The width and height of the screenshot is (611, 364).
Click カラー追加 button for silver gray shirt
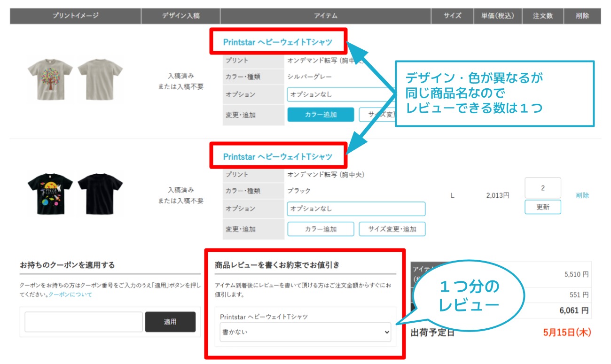coord(321,115)
